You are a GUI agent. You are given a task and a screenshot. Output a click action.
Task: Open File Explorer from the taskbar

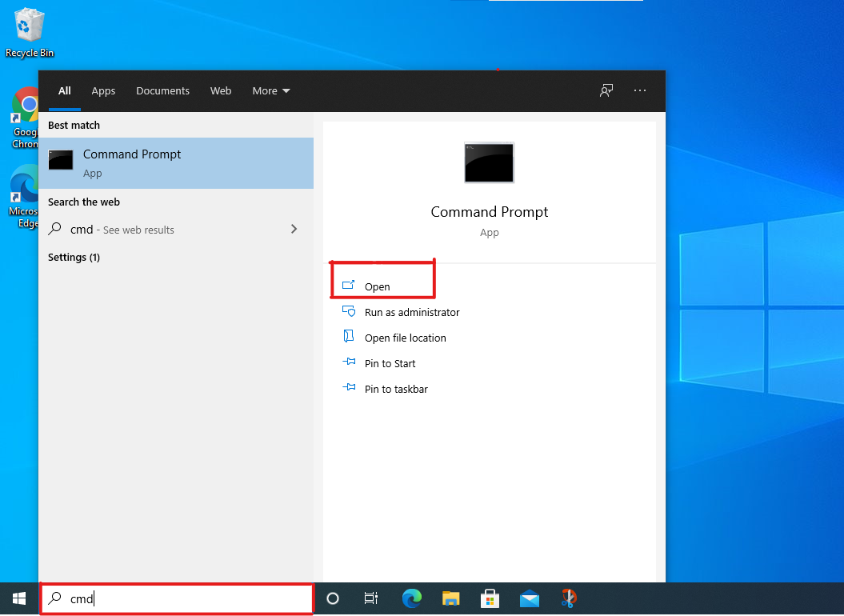click(451, 598)
